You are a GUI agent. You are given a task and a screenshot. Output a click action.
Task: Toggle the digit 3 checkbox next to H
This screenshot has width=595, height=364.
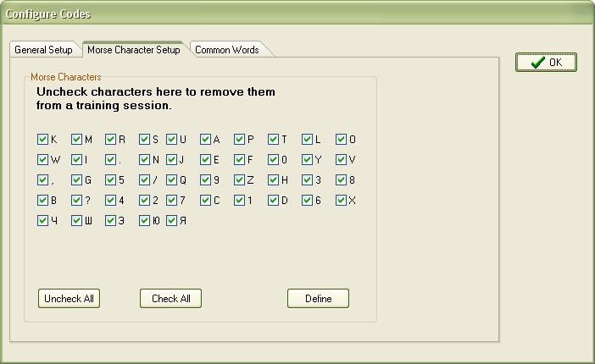[307, 179]
